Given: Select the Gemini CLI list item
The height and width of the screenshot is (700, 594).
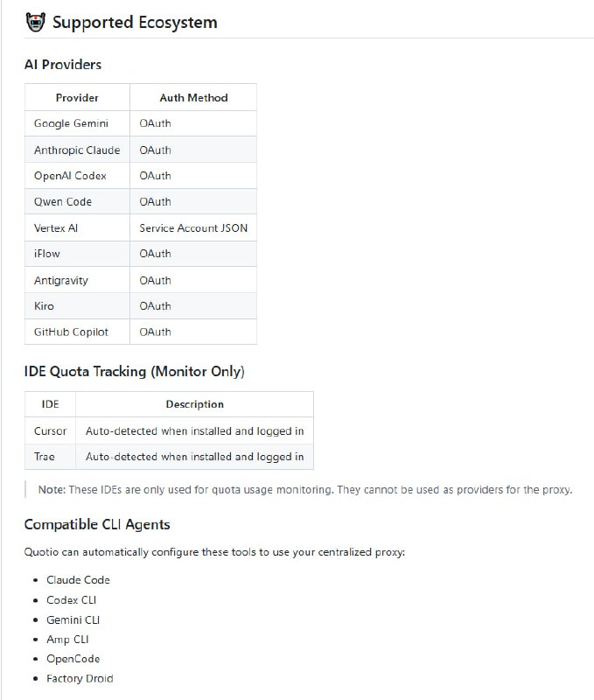Looking at the screenshot, I should pyautogui.click(x=73, y=619).
